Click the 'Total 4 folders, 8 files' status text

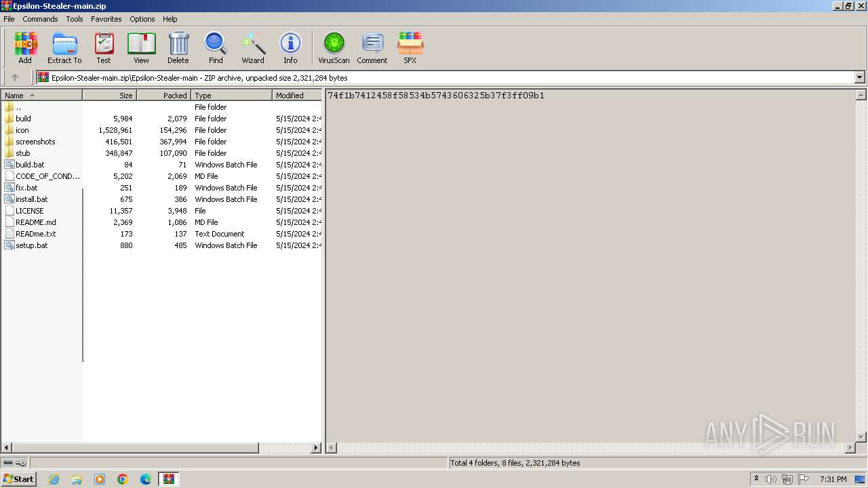515,463
